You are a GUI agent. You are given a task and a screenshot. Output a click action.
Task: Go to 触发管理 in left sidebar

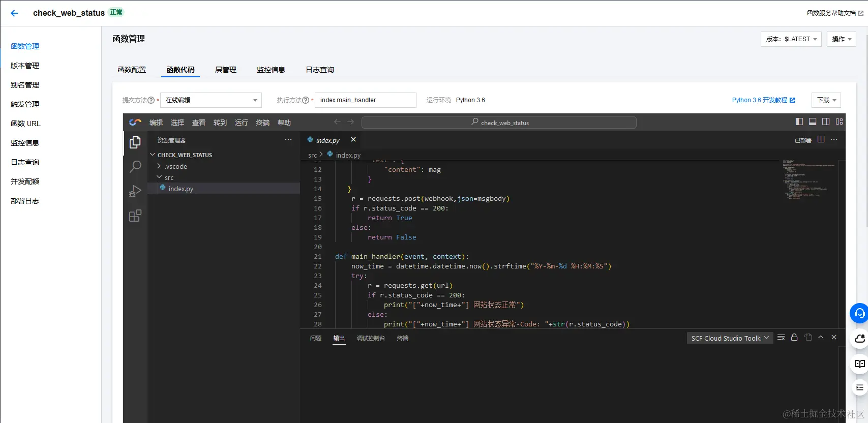25,104
